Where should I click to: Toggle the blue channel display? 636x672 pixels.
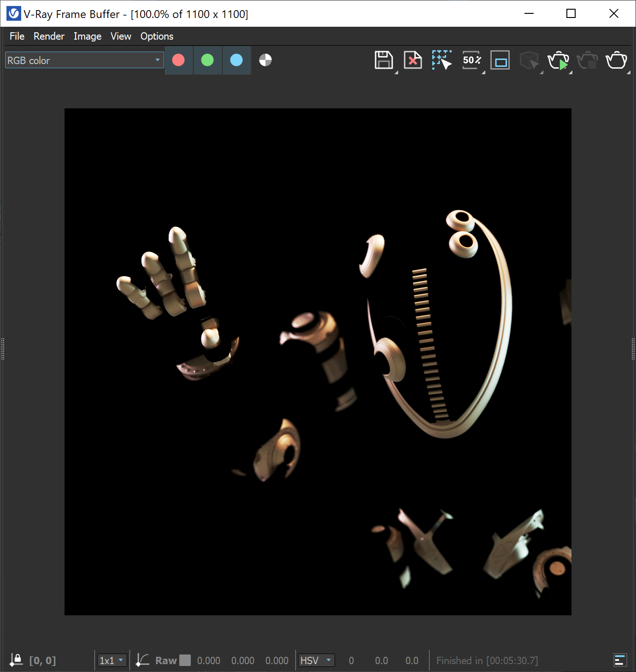pos(236,60)
